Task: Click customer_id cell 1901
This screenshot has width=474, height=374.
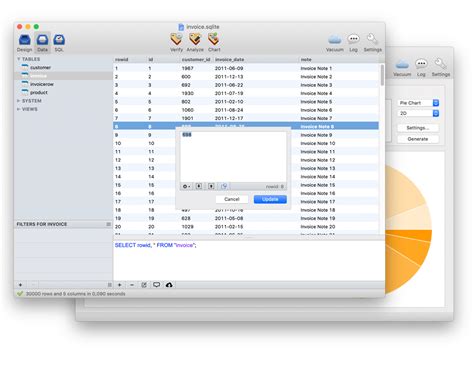Action: [187, 118]
